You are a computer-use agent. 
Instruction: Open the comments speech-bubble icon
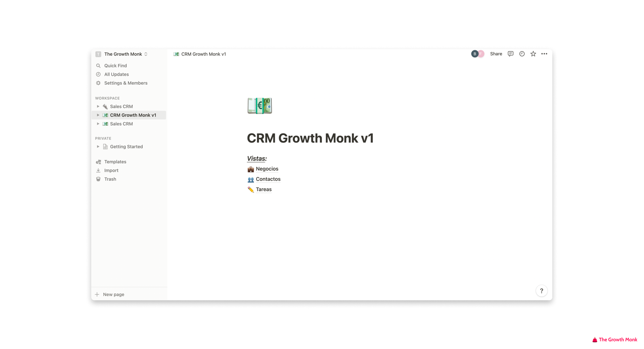pyautogui.click(x=510, y=54)
